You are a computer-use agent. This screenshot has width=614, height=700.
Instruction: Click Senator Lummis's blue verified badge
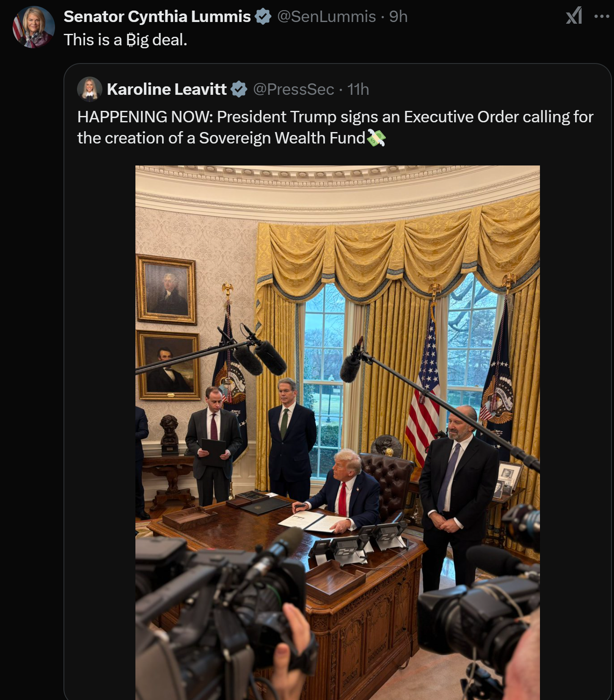click(263, 17)
